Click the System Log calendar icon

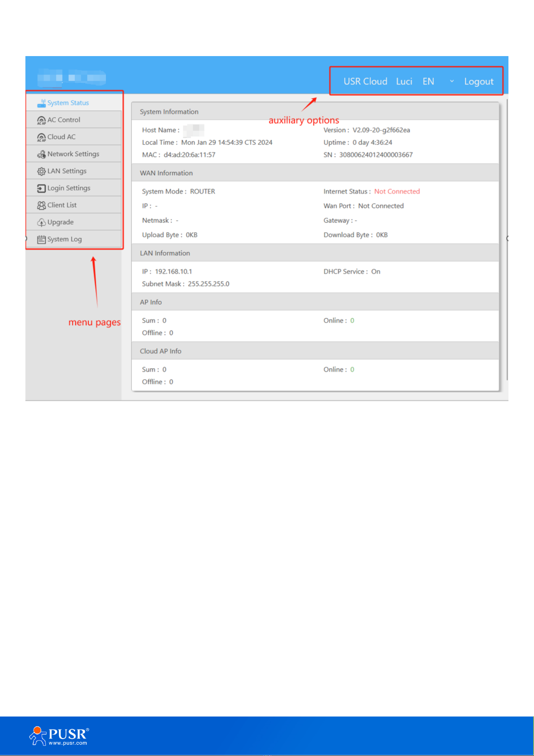(41, 240)
